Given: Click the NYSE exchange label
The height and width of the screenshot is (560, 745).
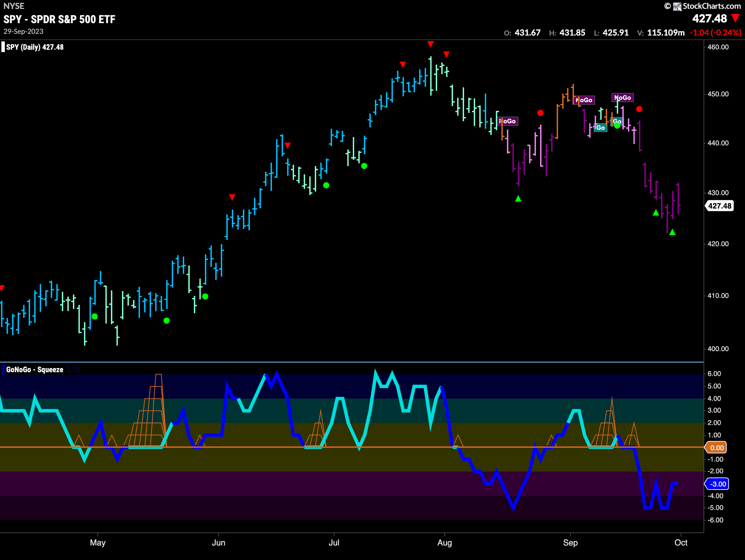Looking at the screenshot, I should point(14,6).
